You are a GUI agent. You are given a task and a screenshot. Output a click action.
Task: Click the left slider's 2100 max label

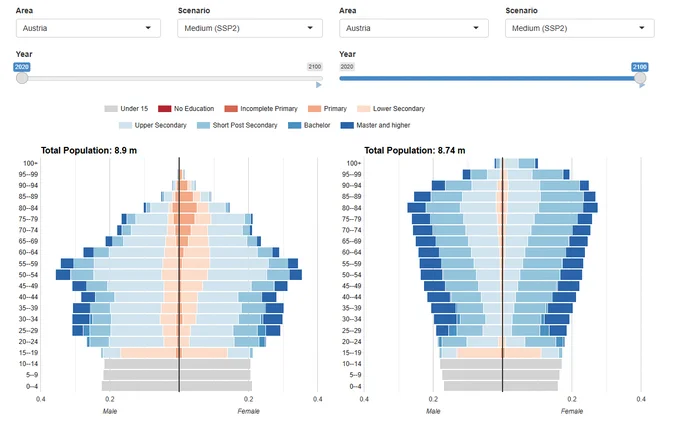pos(315,67)
